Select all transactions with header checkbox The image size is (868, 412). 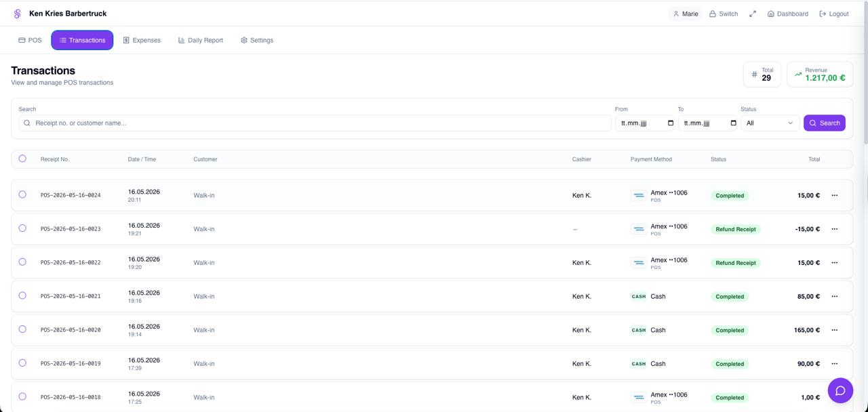tap(22, 159)
